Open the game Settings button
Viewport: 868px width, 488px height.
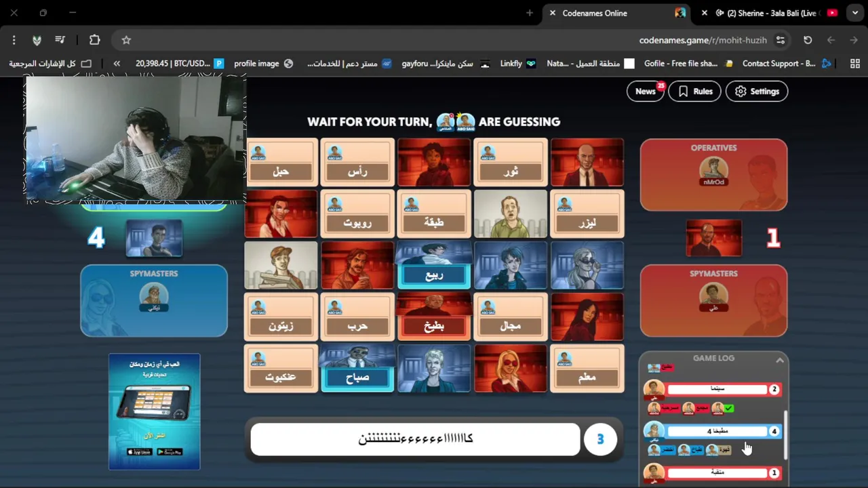tap(757, 91)
